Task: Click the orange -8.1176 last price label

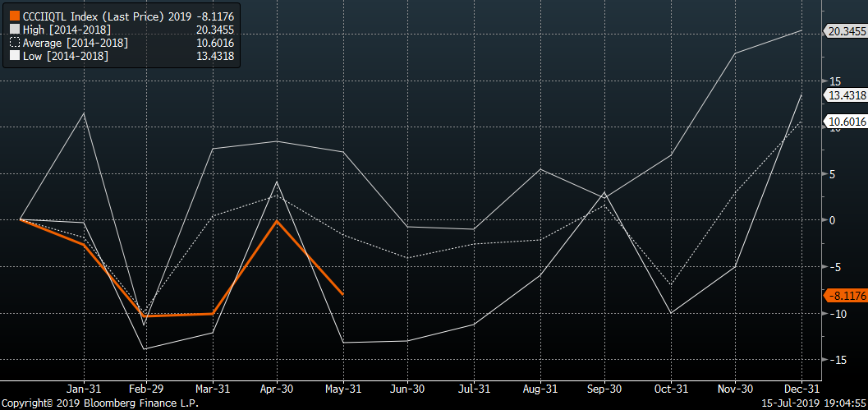Action: 844,296
